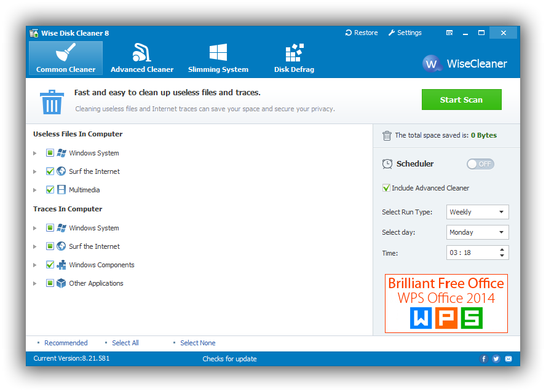
Task: Toggle Windows System checkbox under Useless Files
Action: 50,153
